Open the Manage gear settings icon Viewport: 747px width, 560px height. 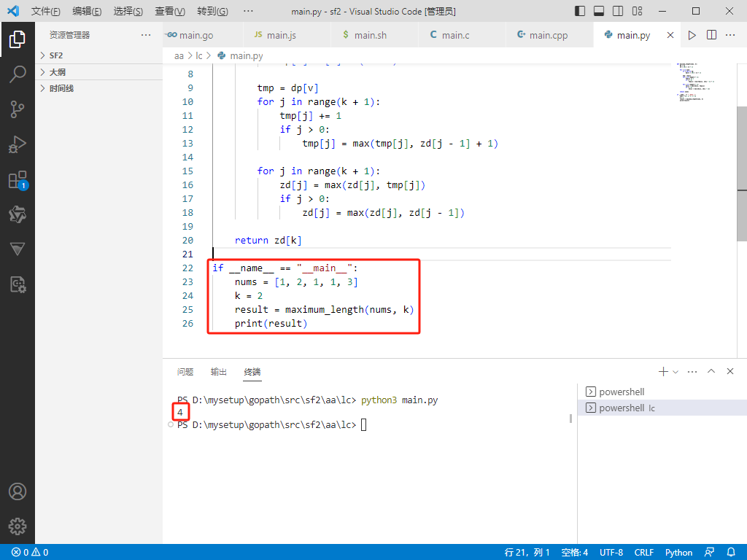pyautogui.click(x=18, y=526)
